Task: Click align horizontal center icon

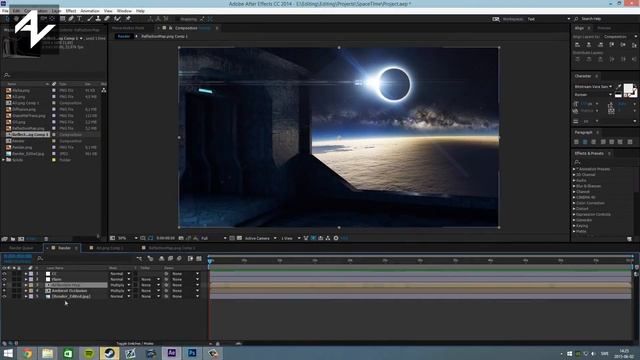Action: pyautogui.click(x=589, y=45)
